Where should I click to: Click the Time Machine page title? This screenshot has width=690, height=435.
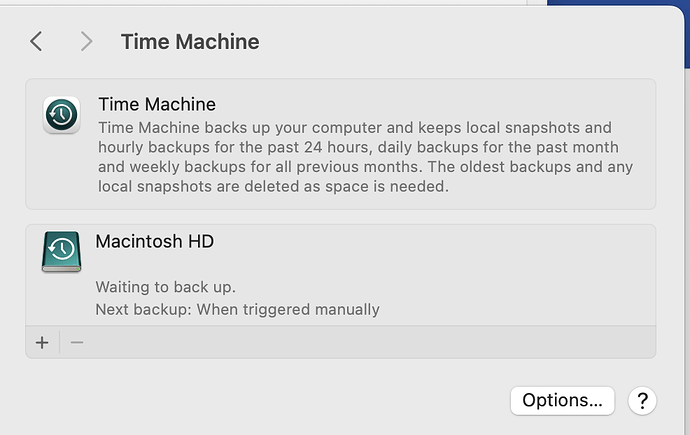coord(190,41)
